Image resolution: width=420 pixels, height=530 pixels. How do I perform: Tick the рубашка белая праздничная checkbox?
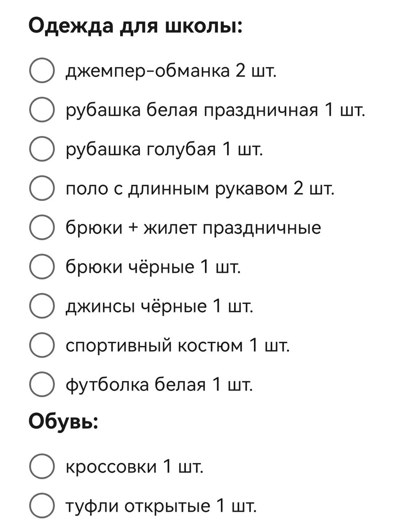(42, 110)
